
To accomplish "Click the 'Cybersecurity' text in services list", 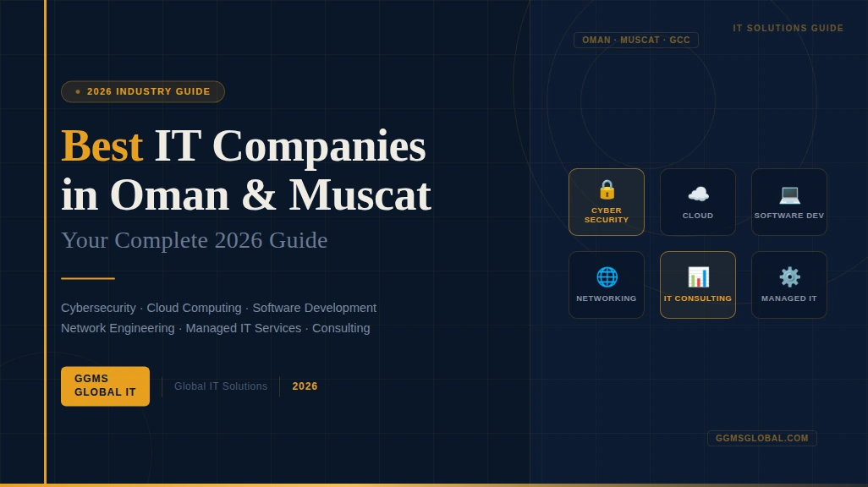I will click(x=98, y=309).
